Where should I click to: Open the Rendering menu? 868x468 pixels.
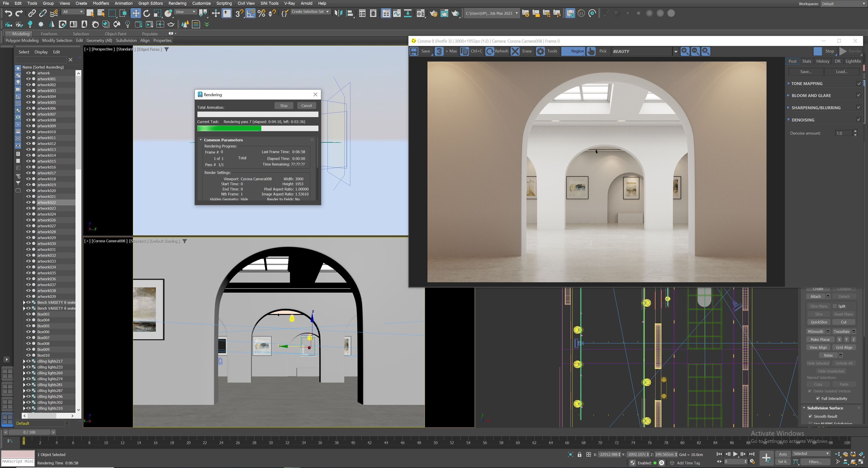[177, 3]
